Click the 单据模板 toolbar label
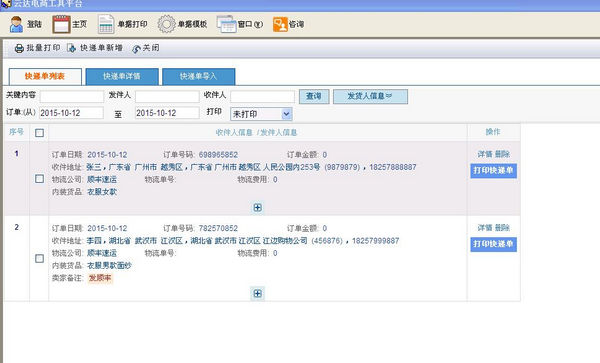600x363 pixels. point(192,24)
